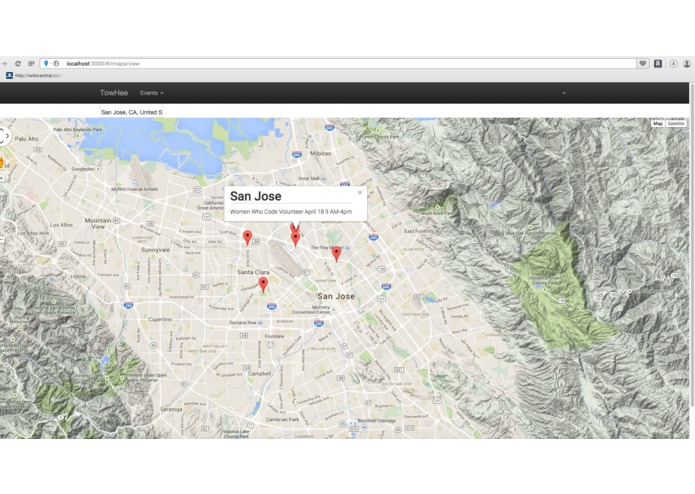
Task: Close the San Jose info window
Action: [x=360, y=192]
